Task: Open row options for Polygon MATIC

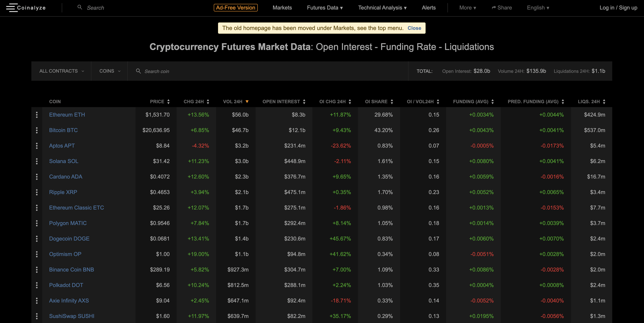Action: (x=37, y=223)
